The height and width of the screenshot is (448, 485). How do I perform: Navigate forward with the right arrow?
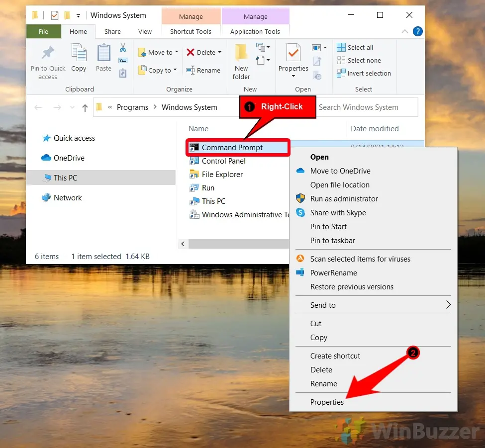pos(57,107)
